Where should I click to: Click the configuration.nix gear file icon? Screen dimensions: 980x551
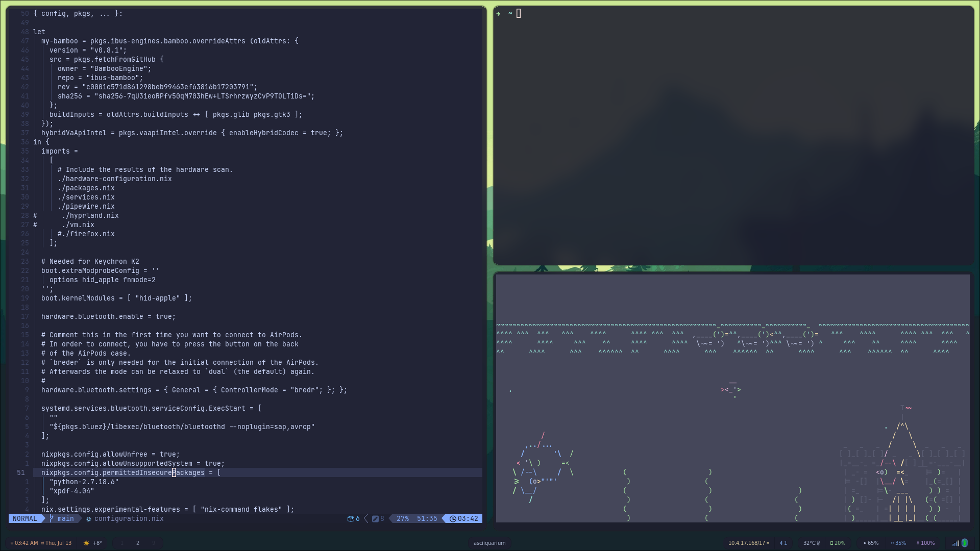89,519
